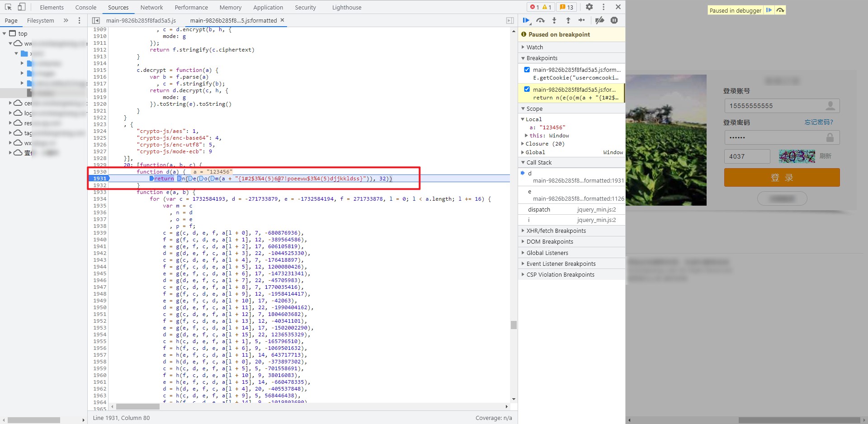The image size is (868, 424).
Task: Click the orange 登录 login button
Action: tap(782, 178)
